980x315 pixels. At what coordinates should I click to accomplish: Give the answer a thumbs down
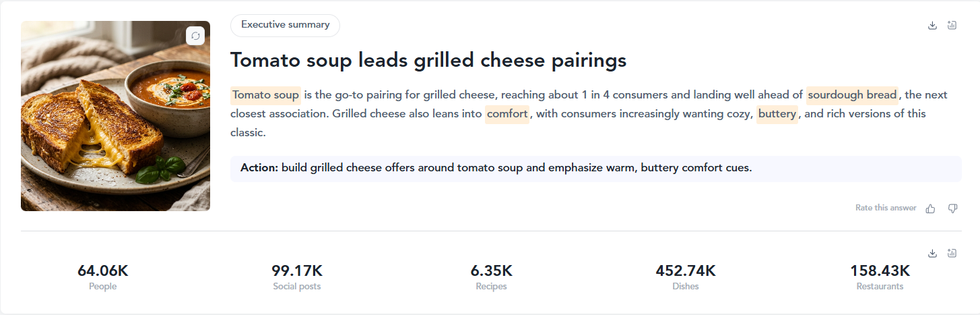pyautogui.click(x=952, y=208)
